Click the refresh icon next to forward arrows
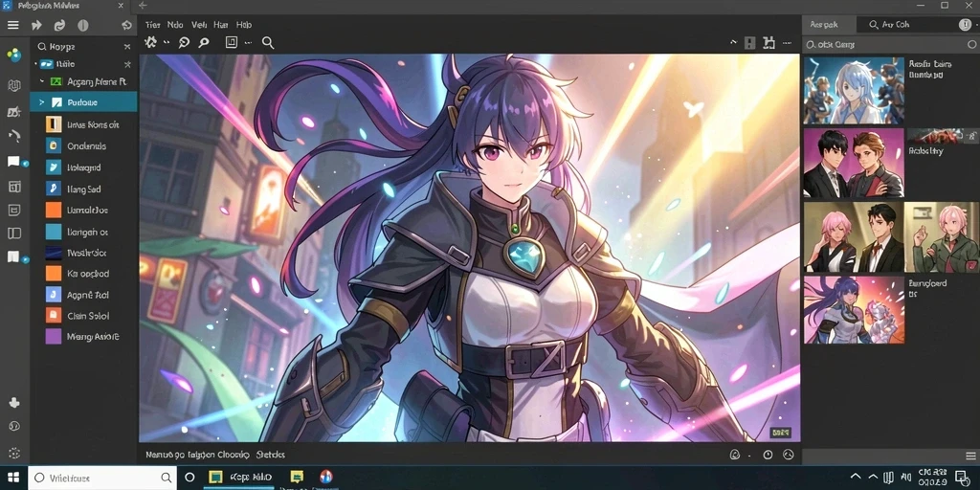The image size is (980, 490). pos(59,26)
